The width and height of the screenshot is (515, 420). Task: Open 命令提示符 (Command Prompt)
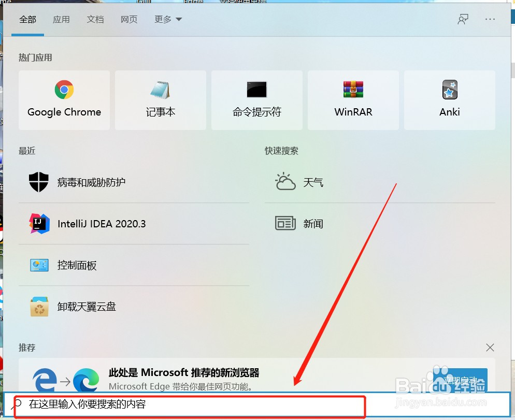(x=256, y=100)
